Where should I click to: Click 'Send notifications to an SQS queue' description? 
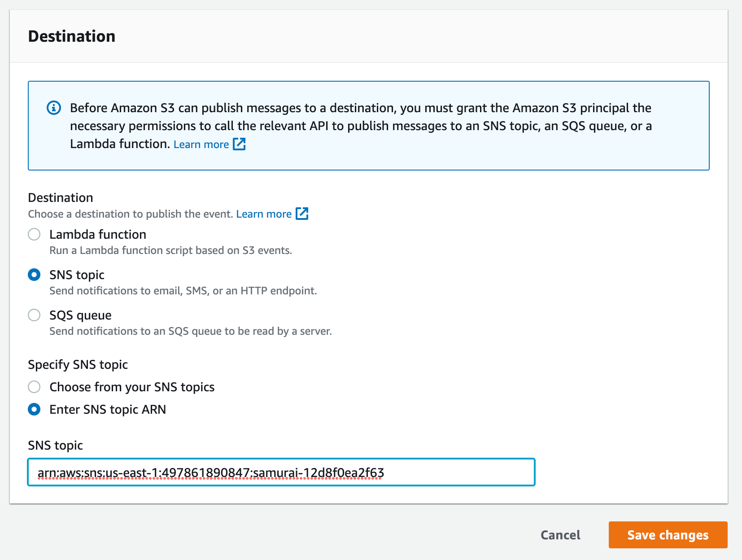tap(191, 331)
